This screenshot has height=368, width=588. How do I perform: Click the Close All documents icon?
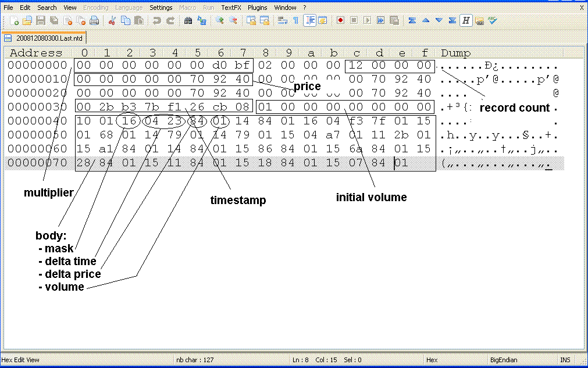81,20
